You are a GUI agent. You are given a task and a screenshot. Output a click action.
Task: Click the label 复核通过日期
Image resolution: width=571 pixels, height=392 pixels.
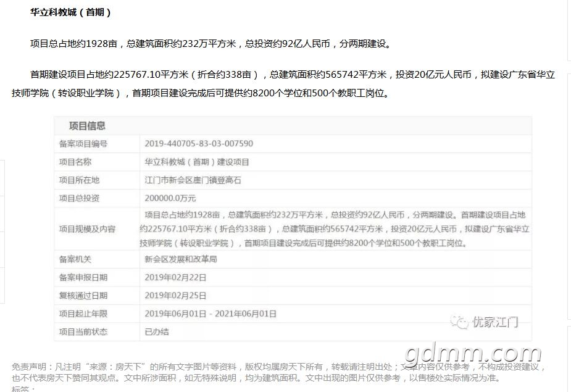[x=83, y=296]
